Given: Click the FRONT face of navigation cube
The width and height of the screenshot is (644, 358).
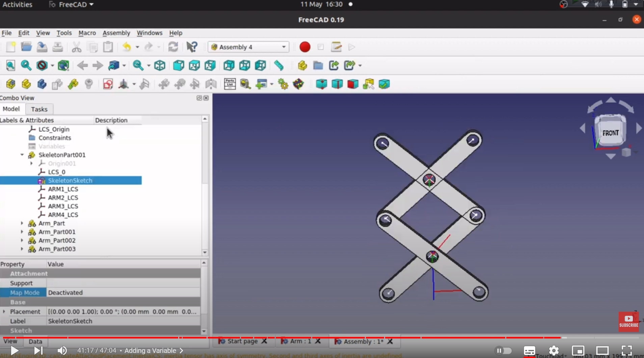Looking at the screenshot, I should point(610,133).
